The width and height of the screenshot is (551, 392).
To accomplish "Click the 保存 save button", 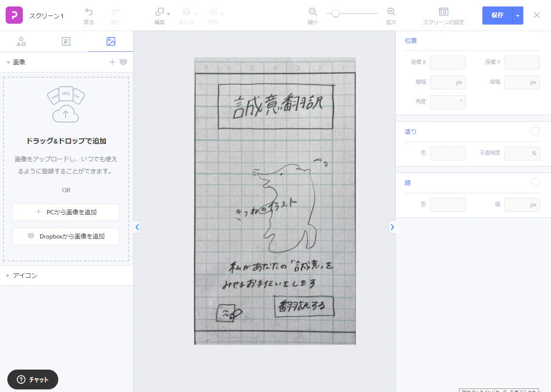I will pyautogui.click(x=497, y=16).
